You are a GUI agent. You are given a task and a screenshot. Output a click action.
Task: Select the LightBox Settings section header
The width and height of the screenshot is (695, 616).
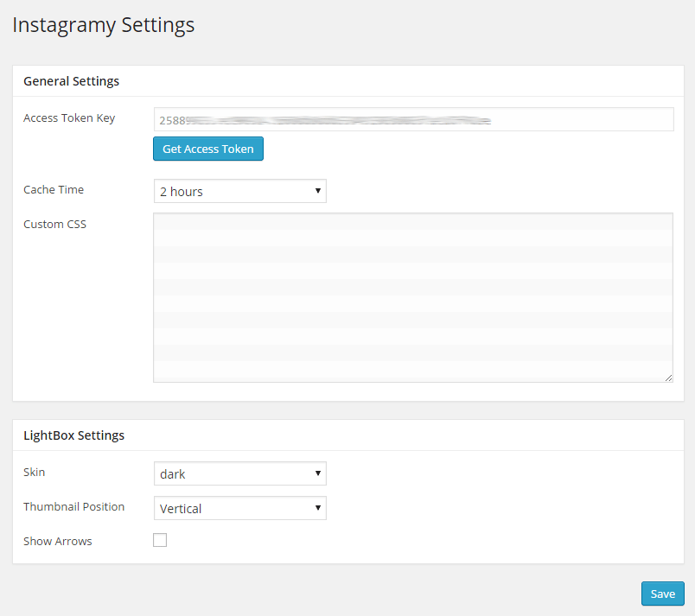tap(73, 435)
